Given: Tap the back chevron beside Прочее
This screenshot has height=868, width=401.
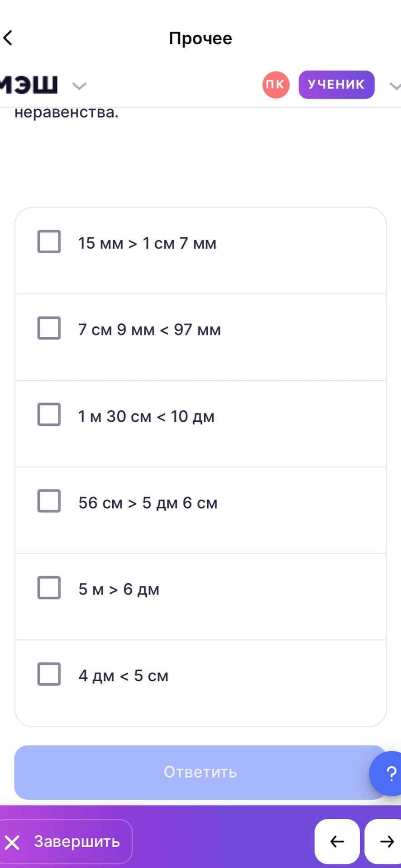Looking at the screenshot, I should point(8,38).
